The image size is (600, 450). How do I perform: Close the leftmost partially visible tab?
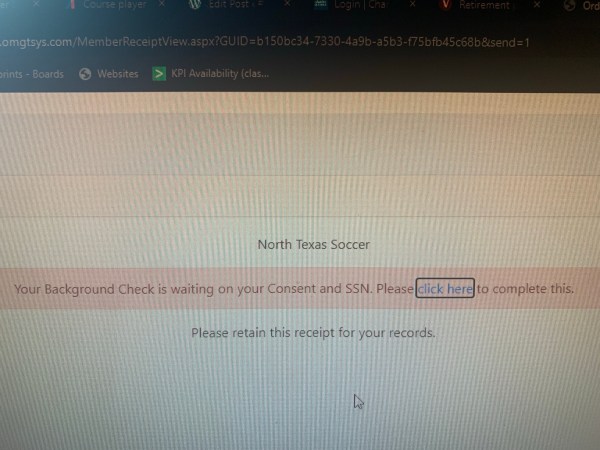36,4
